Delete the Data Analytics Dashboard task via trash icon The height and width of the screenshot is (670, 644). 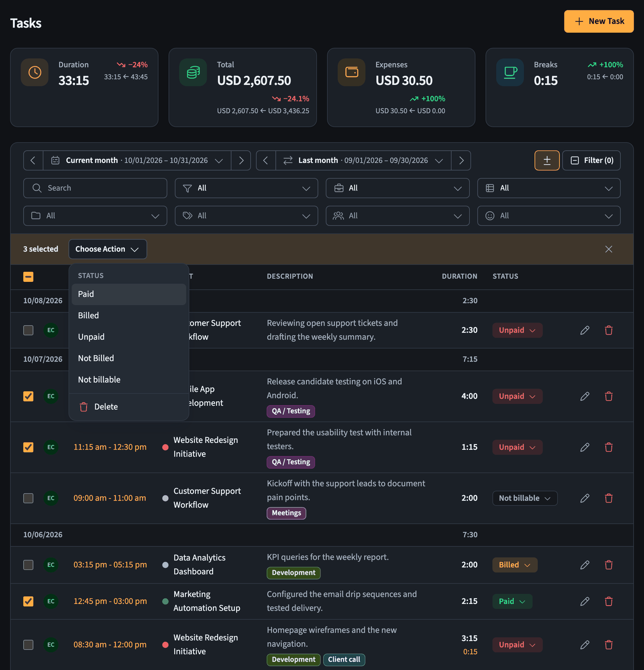[609, 565]
